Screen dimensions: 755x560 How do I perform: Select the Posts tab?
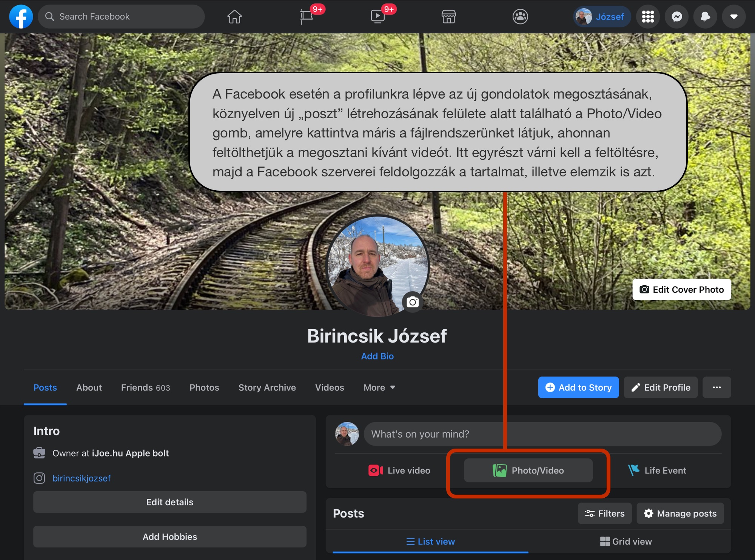pos(45,388)
